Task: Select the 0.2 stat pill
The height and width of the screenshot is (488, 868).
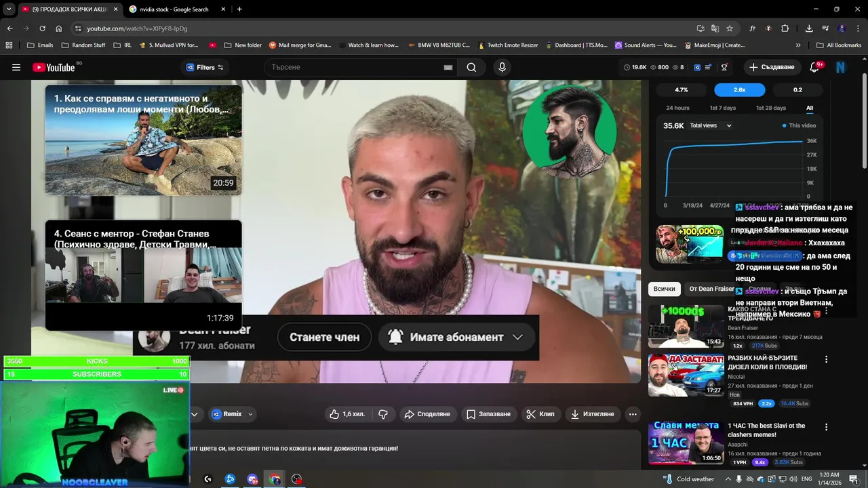Action: pos(797,89)
